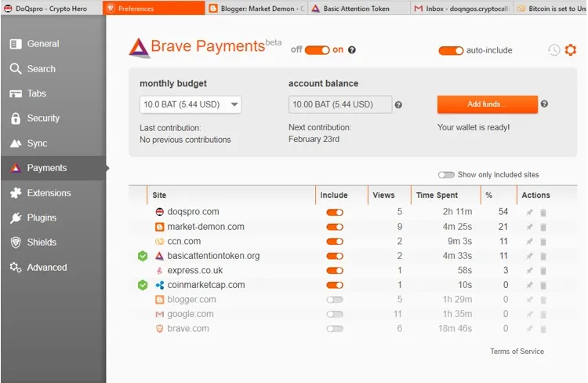588x383 pixels.
Task: Open Sync preferences section
Action: click(x=53, y=143)
